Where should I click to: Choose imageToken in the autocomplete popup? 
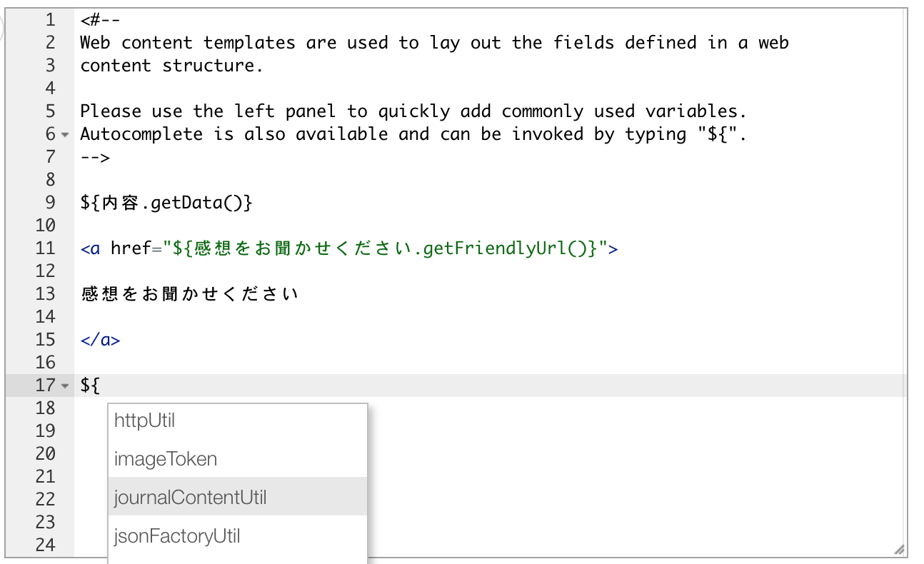[x=166, y=459]
